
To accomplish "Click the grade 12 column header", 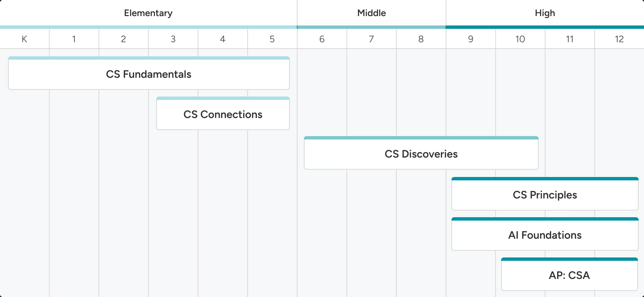I will click(619, 39).
